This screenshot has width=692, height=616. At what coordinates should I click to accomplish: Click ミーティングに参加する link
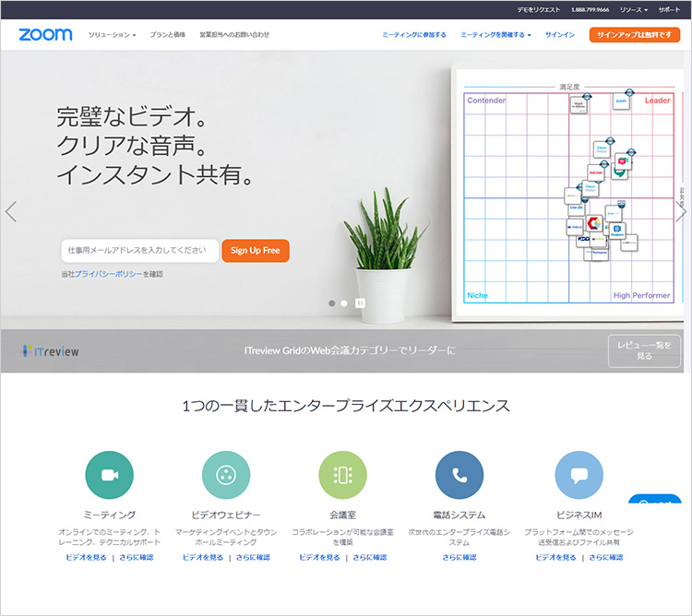click(x=414, y=34)
